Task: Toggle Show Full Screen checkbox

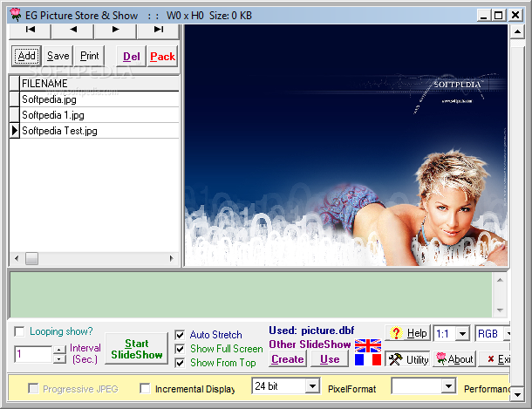Action: (x=180, y=349)
